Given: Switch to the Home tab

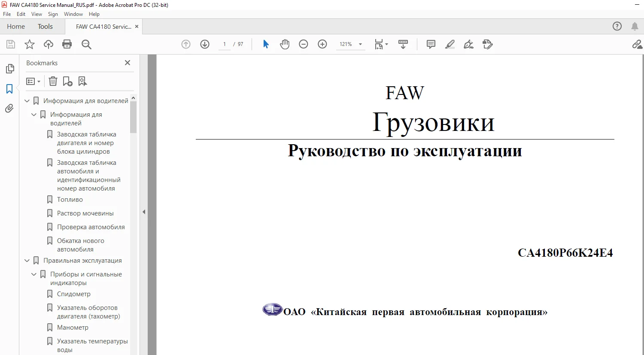Looking at the screenshot, I should point(16,27).
